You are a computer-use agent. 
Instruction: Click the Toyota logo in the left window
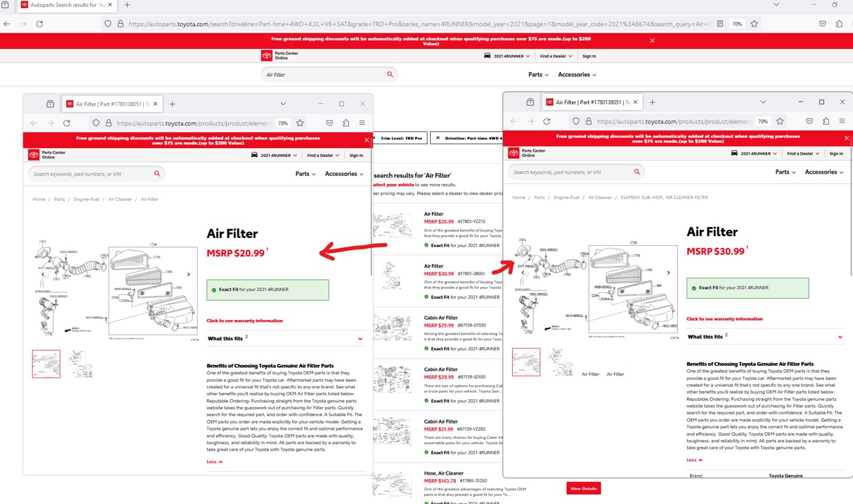tap(34, 155)
